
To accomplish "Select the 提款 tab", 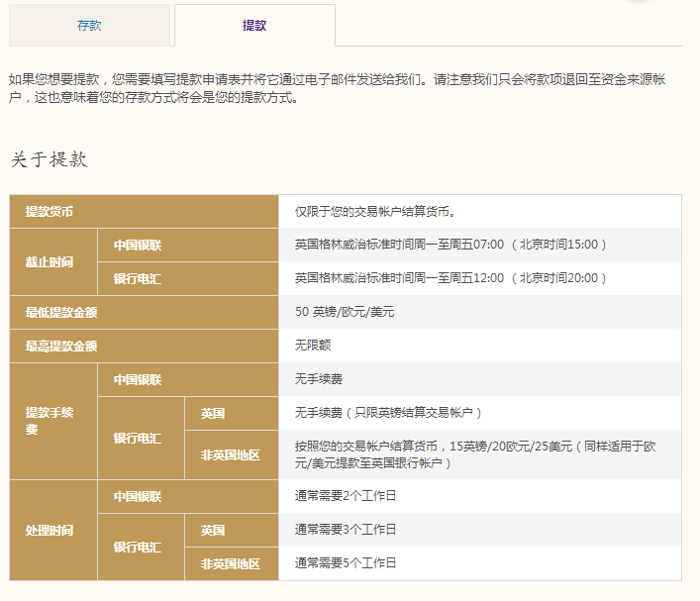I will pyautogui.click(x=254, y=26).
